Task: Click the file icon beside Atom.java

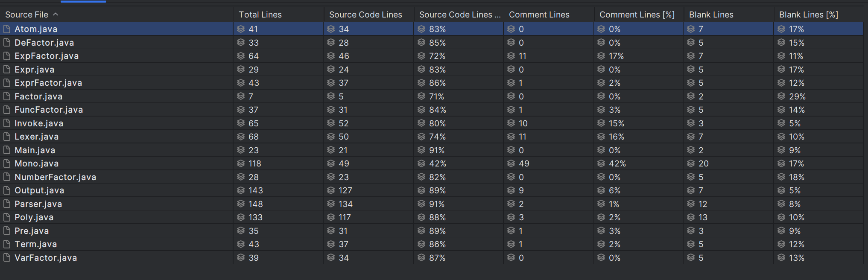Action: (x=7, y=29)
